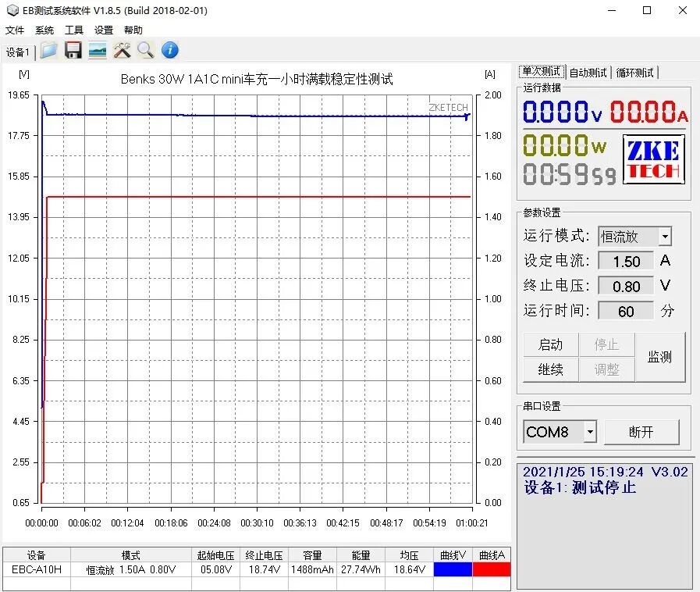The image size is (700, 592).
Task: Save data with the floppy disk icon
Action: point(73,50)
